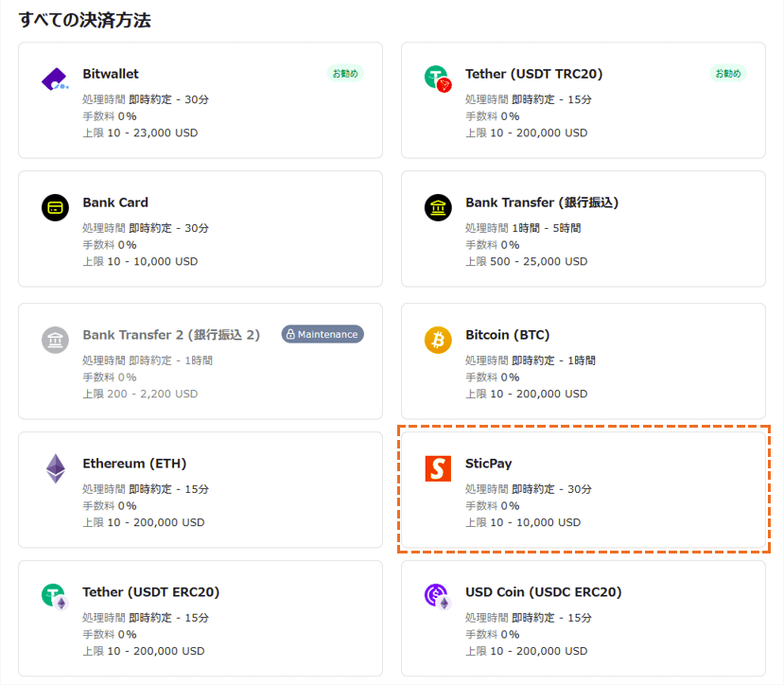This screenshot has width=784, height=685.
Task: Choose Tether (USDT TRC20) payment title
Action: pyautogui.click(x=534, y=74)
